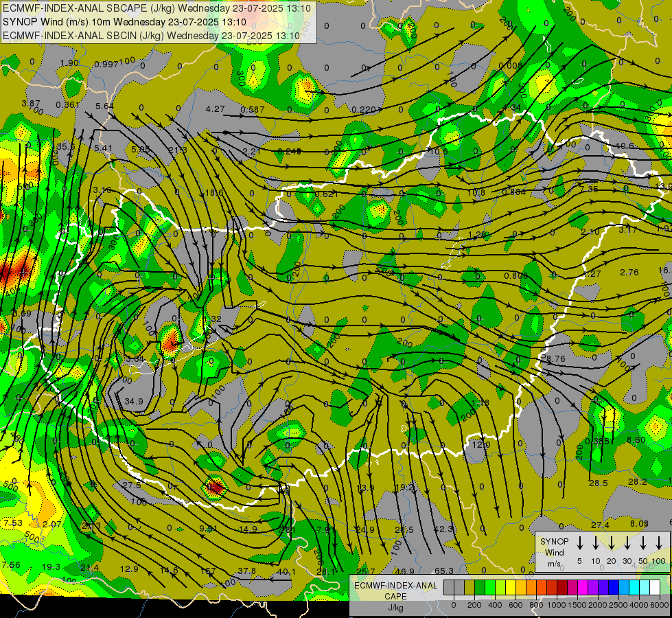Image resolution: width=672 pixels, height=618 pixels.
Task: Click the 6000 tick label on colorbar
Action: tap(659, 605)
